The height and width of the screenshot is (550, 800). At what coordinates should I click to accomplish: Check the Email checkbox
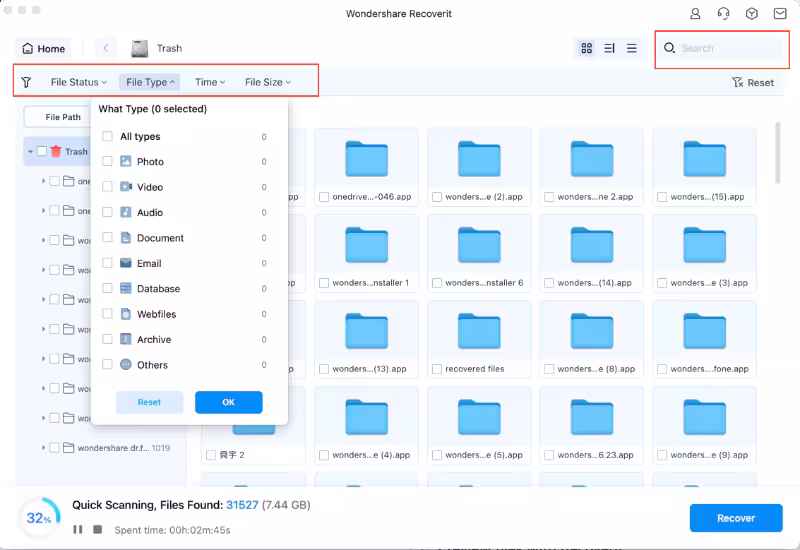(107, 263)
